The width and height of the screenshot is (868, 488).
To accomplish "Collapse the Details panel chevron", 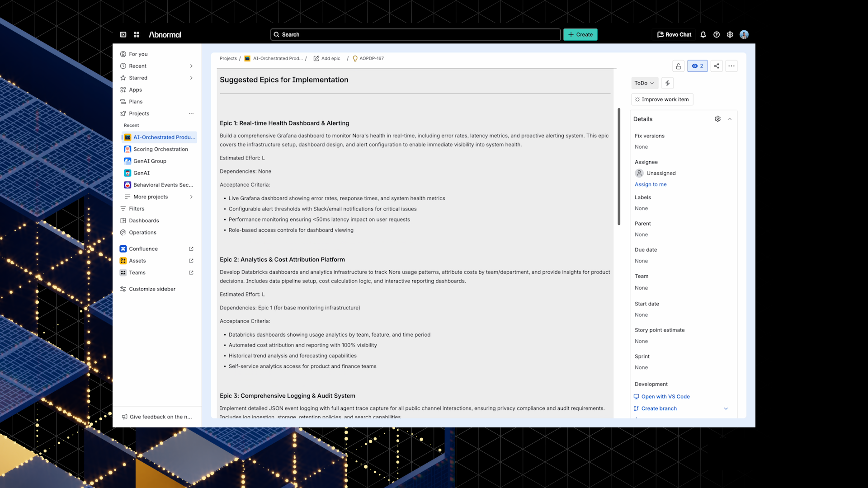I will (x=730, y=119).
